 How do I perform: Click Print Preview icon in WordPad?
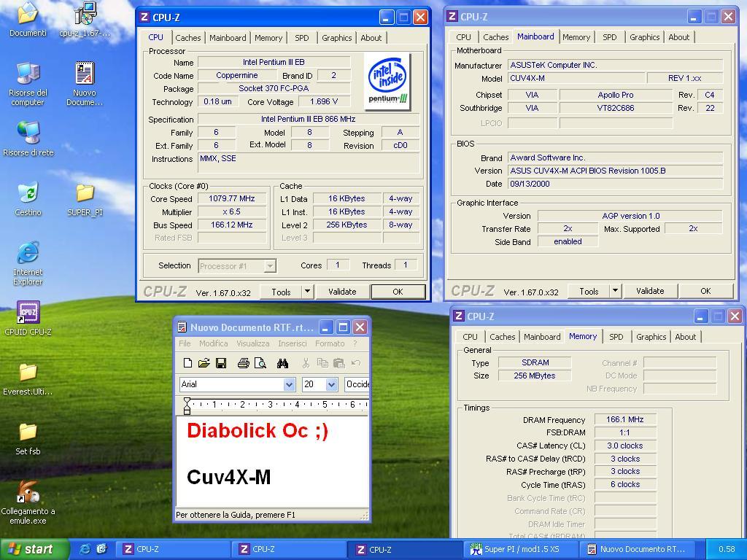click(x=260, y=363)
